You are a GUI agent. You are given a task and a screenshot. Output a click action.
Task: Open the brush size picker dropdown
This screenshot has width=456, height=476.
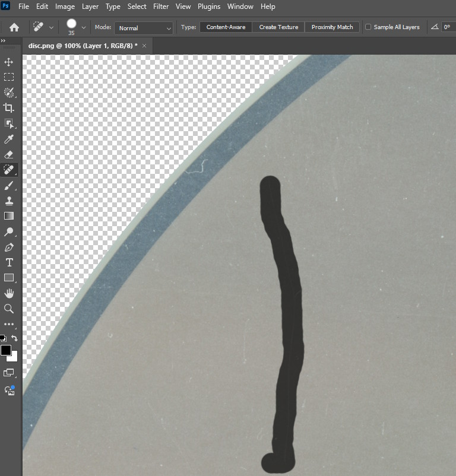tap(83, 27)
